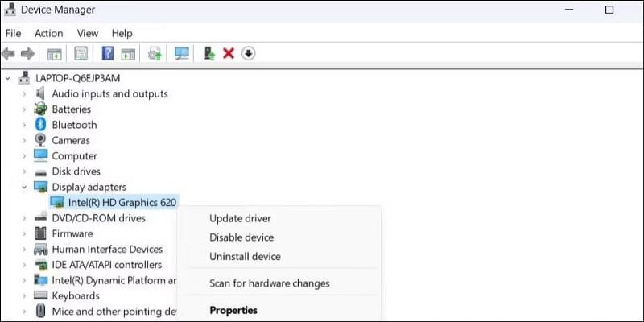Image resolution: width=644 pixels, height=322 pixels.
Task: Select the Display adapters label
Action: 89,187
